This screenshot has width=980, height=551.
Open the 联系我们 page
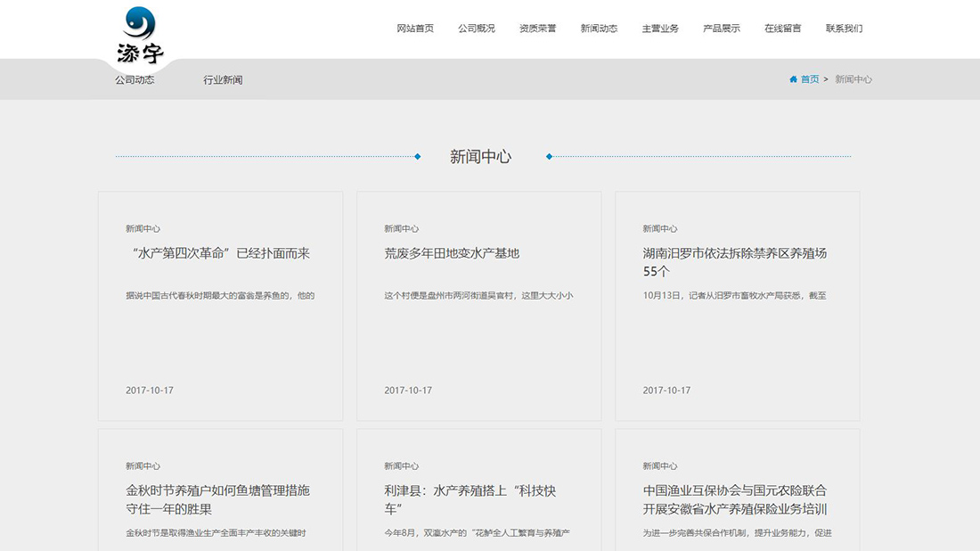[843, 28]
